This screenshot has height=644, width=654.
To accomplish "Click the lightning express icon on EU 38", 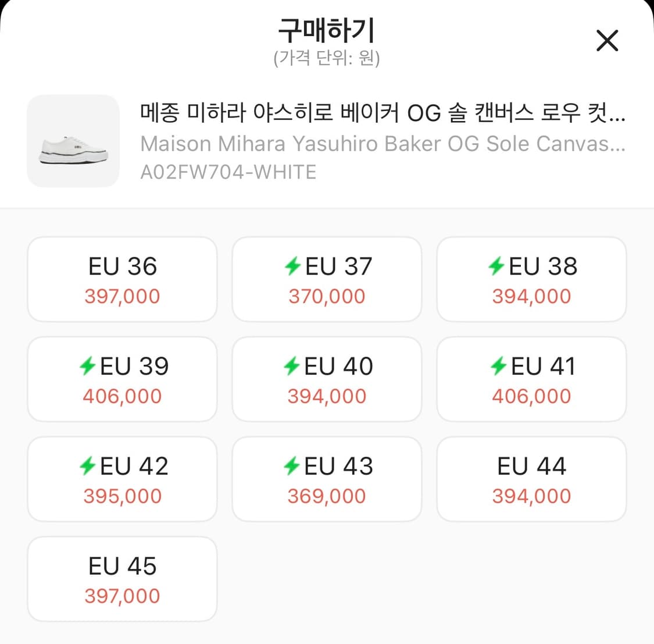I will 498,266.
